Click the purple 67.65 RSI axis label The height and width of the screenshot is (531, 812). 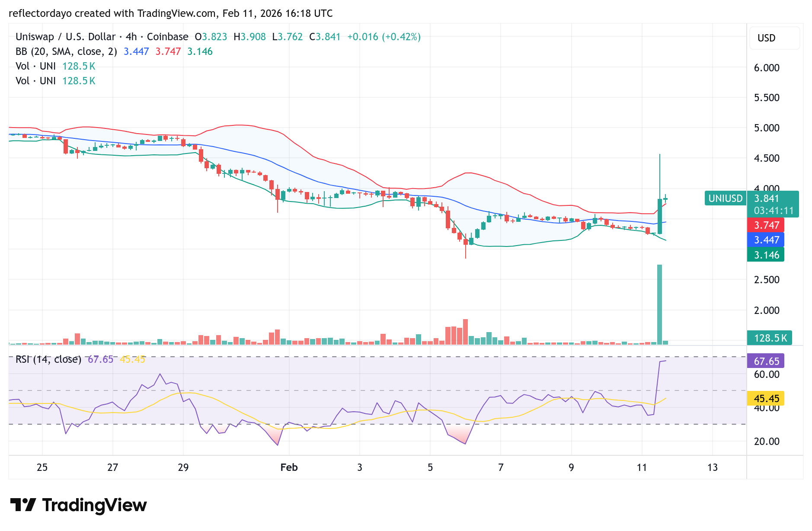(766, 361)
